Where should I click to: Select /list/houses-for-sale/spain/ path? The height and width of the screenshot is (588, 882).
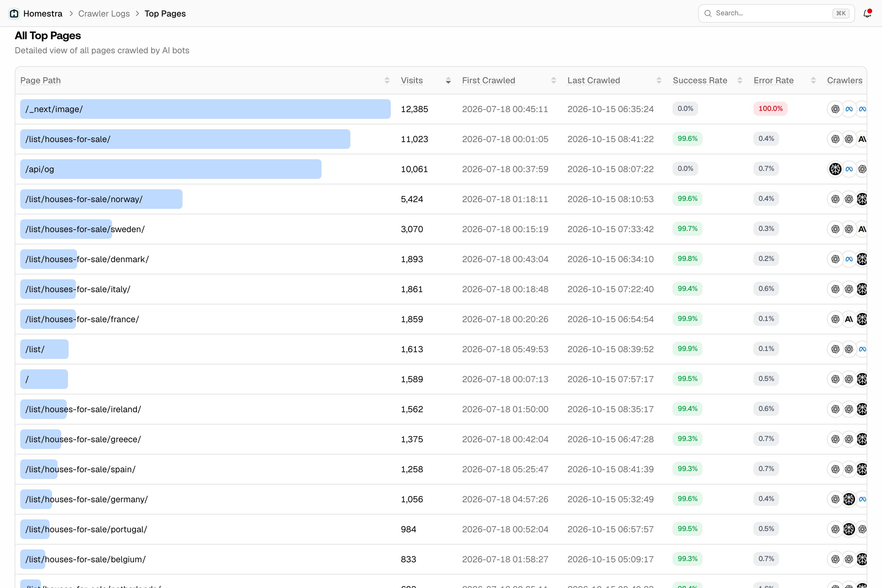80,469
